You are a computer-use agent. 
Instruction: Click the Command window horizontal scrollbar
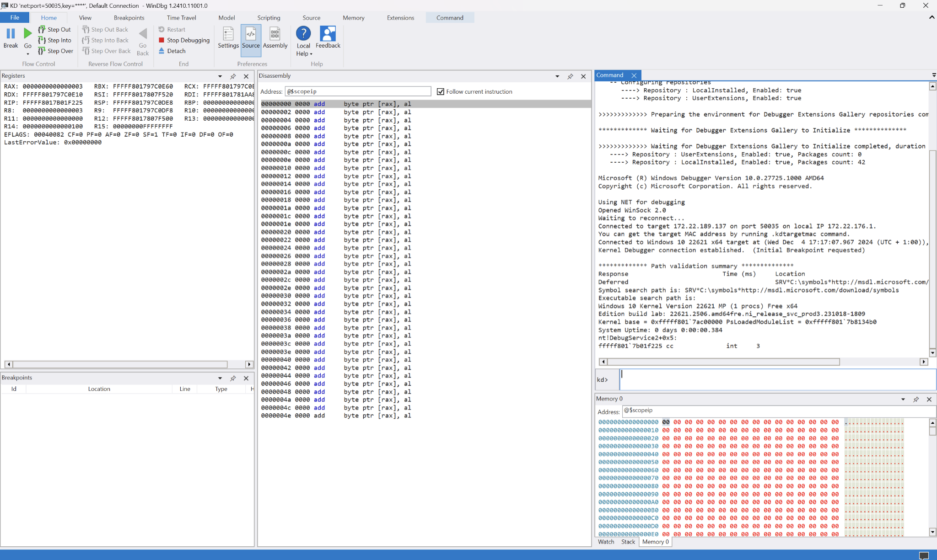point(723,362)
